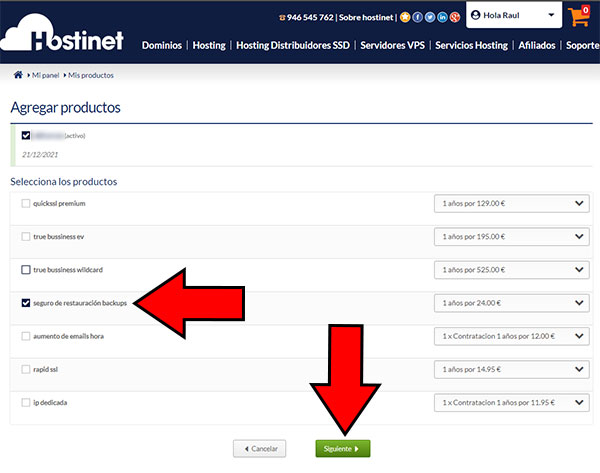Open the Servidores VPS menu
The image size is (600, 473).
(392, 45)
